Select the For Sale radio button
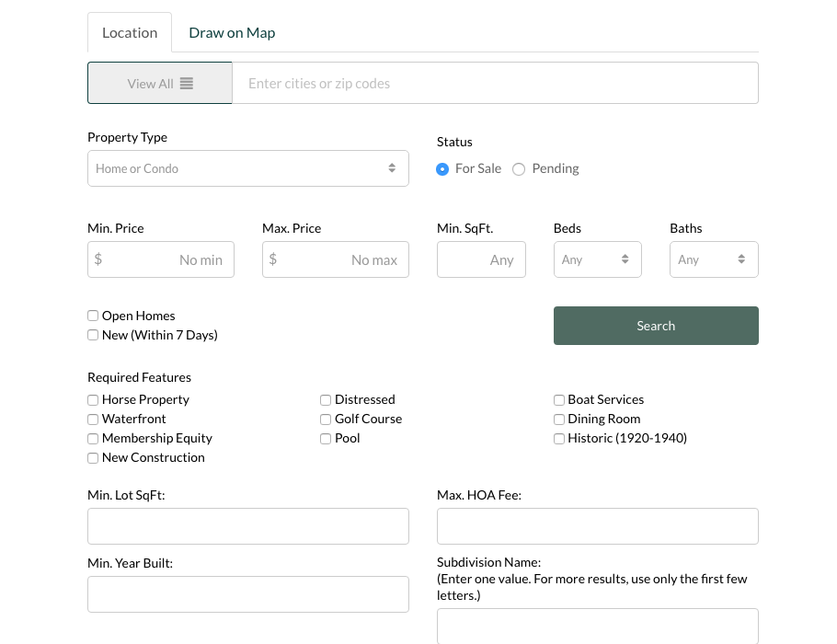Screen dimensions: 837x644 pyautogui.click(x=442, y=169)
